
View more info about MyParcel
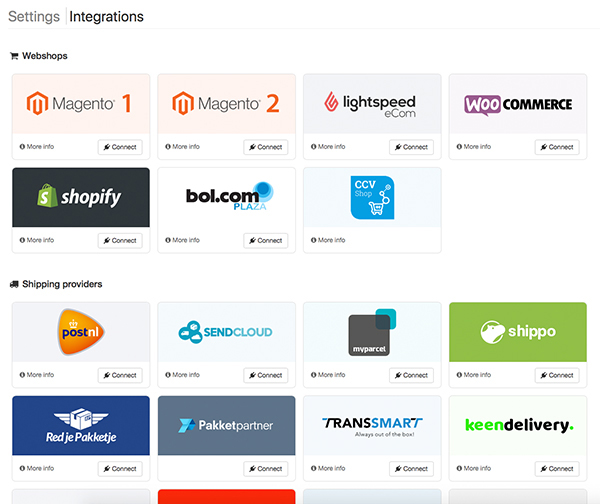(328, 375)
